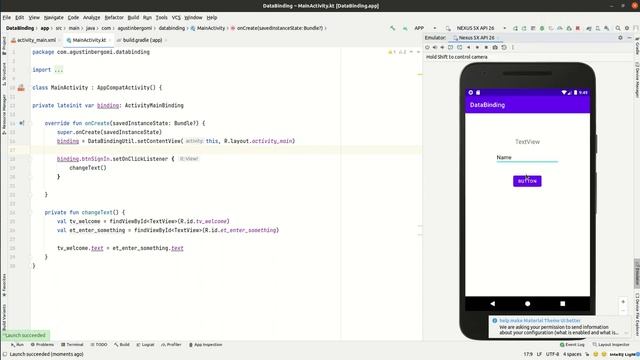The height and width of the screenshot is (360, 640).
Task: Open the App Inspection tool window
Action: point(205,345)
